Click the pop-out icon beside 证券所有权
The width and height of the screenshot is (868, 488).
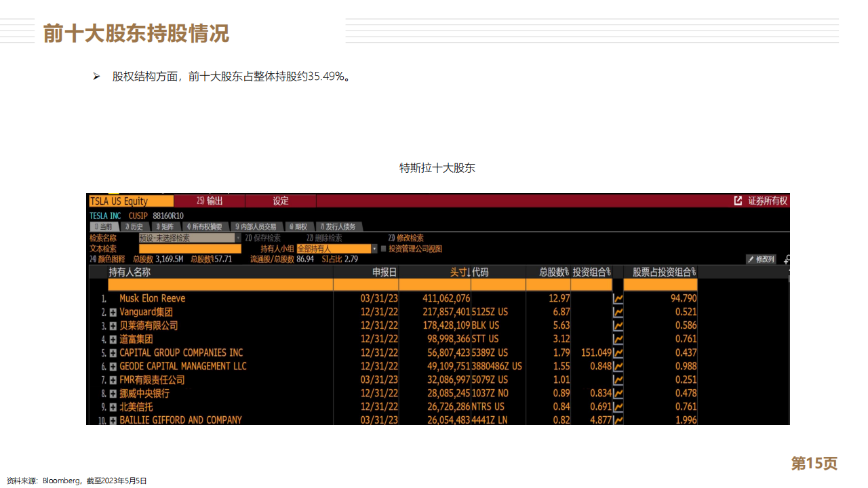point(738,201)
